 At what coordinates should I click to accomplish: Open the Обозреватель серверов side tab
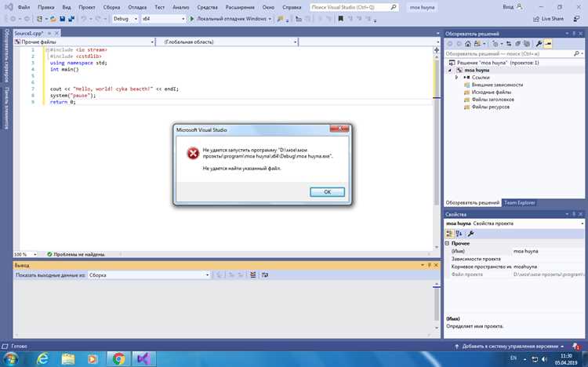(6, 56)
